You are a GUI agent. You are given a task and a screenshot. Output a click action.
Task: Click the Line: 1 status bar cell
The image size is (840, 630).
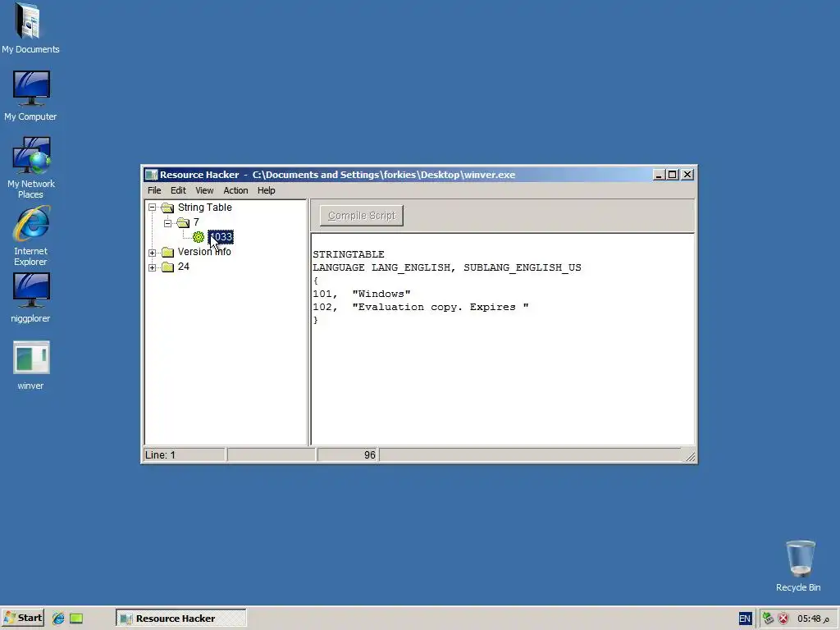click(x=185, y=454)
